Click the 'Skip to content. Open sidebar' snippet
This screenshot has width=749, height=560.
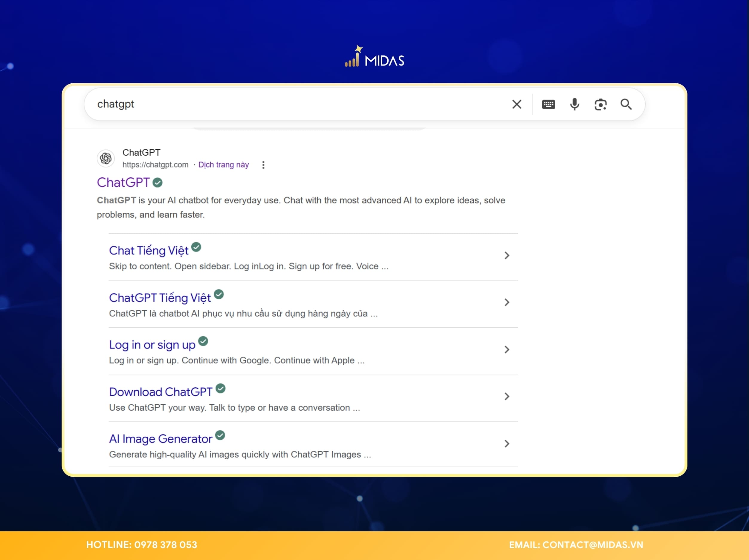pyautogui.click(x=249, y=266)
